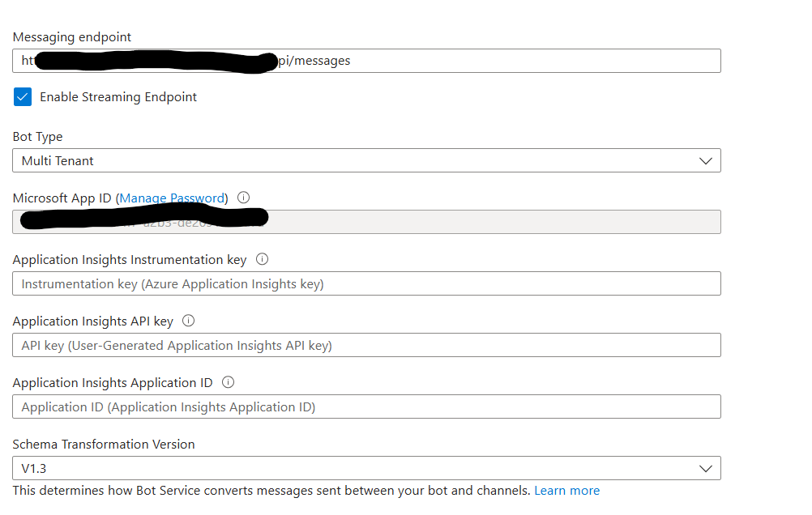Click the Learn more link
The height and width of the screenshot is (515, 812).
click(x=566, y=490)
